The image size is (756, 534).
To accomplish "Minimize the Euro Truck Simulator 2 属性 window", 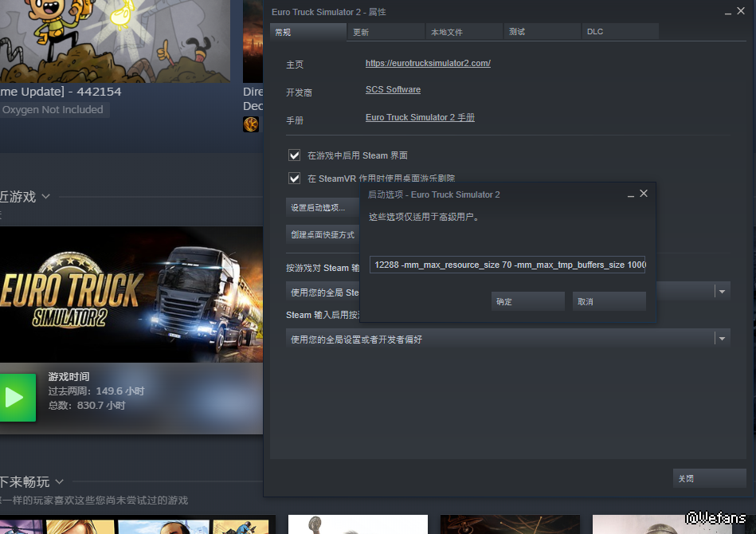I will tap(728, 12).
